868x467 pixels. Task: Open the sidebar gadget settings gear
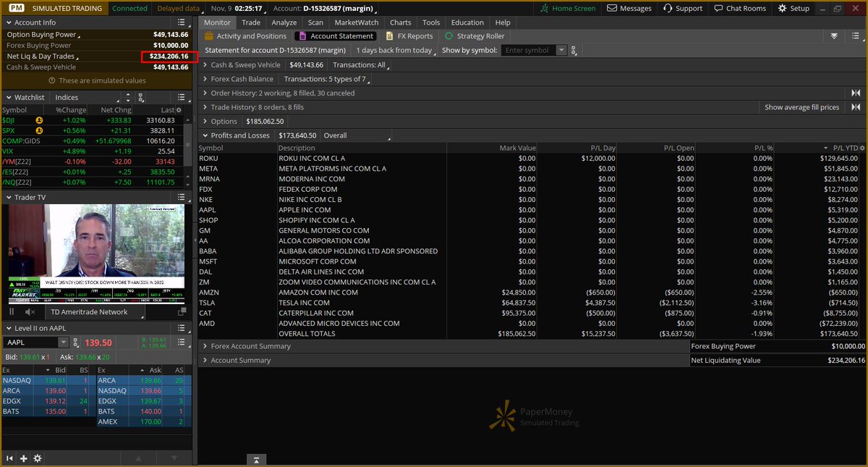pos(38,458)
